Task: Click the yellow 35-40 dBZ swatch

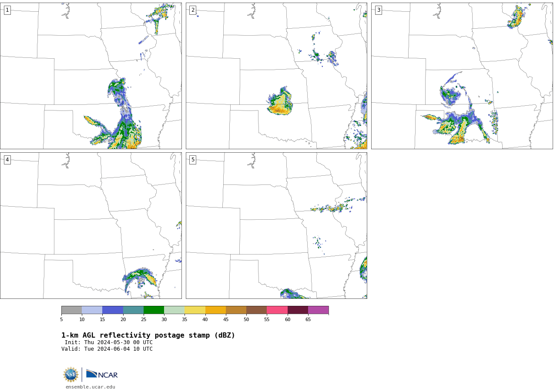Action: (x=195, y=310)
